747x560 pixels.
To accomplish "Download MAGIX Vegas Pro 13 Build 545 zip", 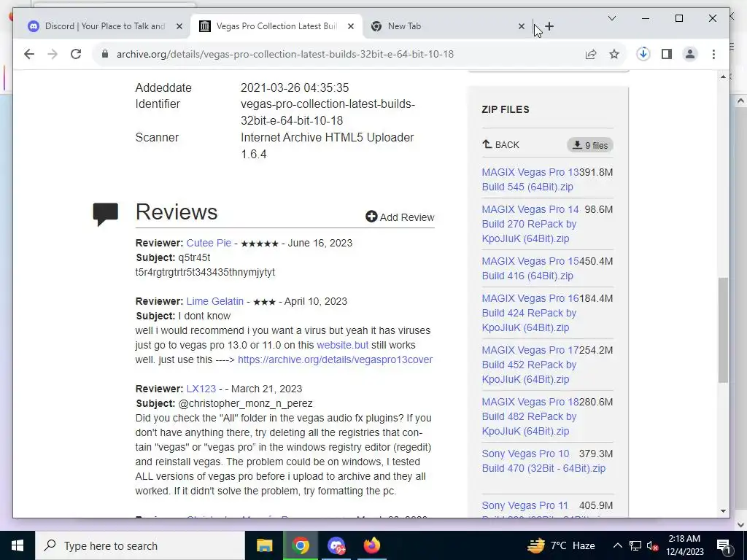I will pos(530,179).
